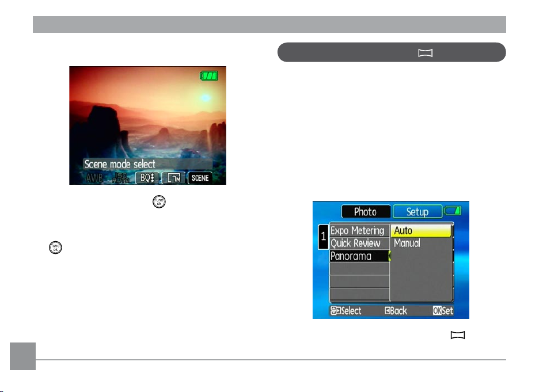Click the SCENE mode icon
The width and height of the screenshot is (539, 392).
(199, 178)
